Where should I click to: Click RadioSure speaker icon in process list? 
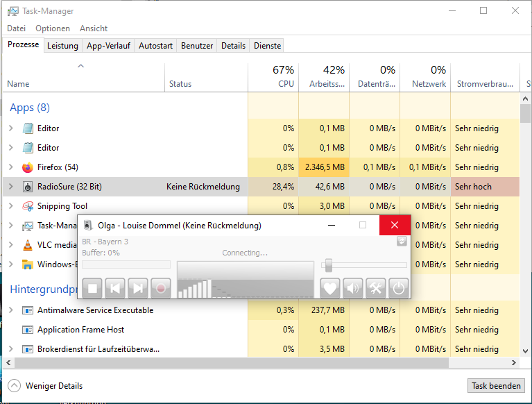point(28,187)
